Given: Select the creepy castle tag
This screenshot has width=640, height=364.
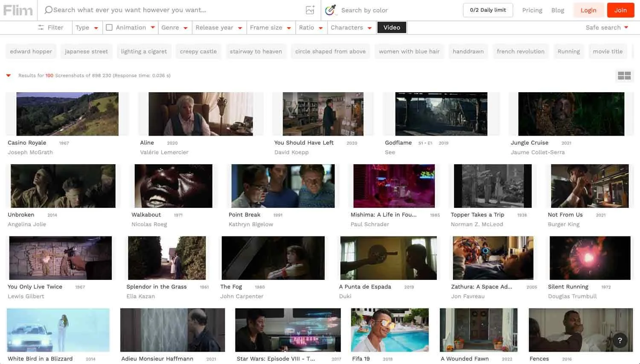Looking at the screenshot, I should pyautogui.click(x=198, y=51).
